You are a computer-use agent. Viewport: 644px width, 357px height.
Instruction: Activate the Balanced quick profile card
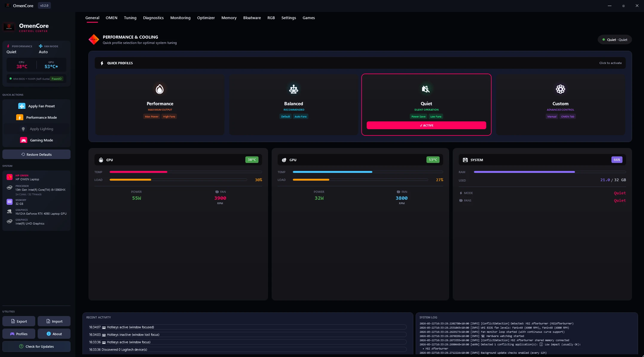(x=293, y=105)
